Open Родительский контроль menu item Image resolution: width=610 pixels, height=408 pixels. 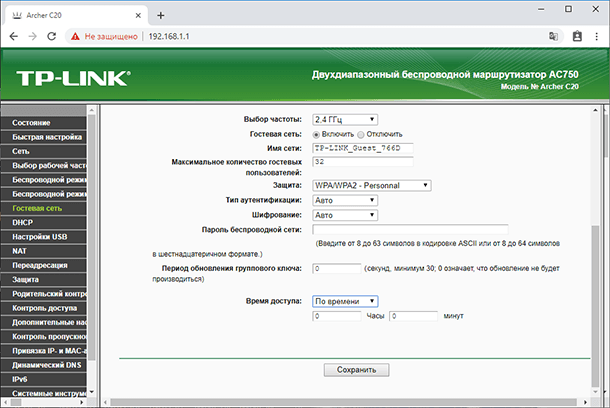pos(44,294)
